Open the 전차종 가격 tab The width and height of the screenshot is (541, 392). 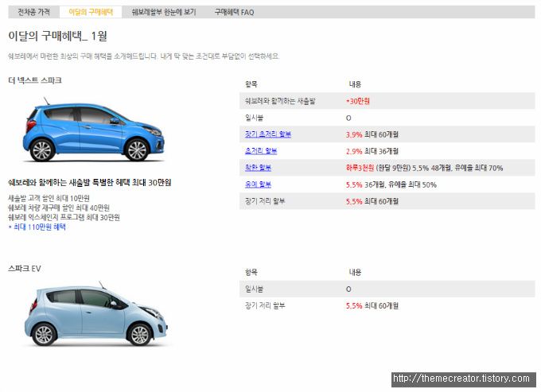pos(33,12)
